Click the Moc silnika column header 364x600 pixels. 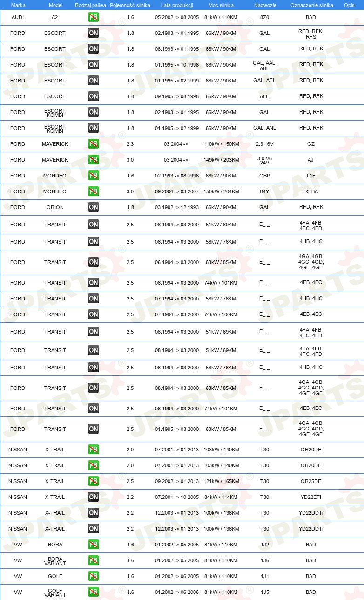[221, 5]
